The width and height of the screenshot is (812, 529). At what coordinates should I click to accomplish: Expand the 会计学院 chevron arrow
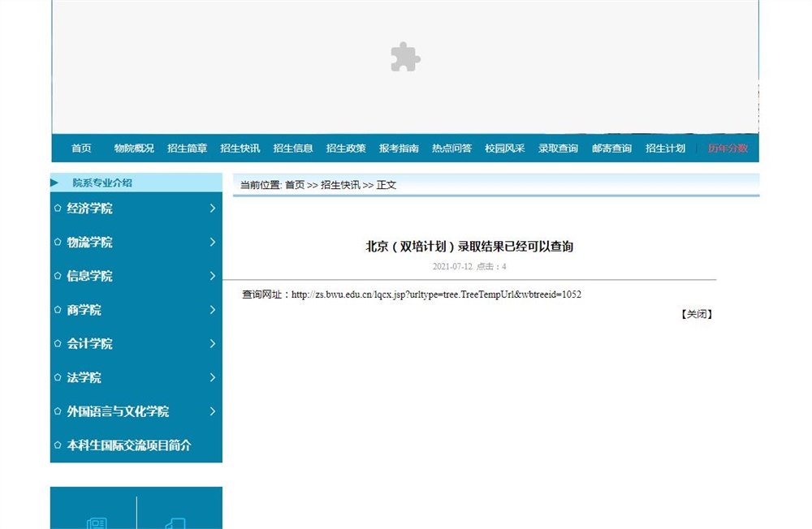click(212, 343)
